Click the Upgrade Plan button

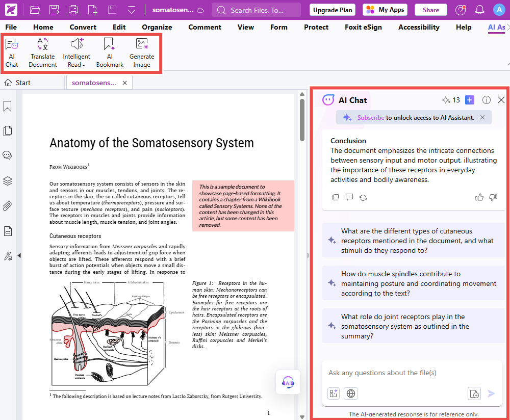pos(333,10)
